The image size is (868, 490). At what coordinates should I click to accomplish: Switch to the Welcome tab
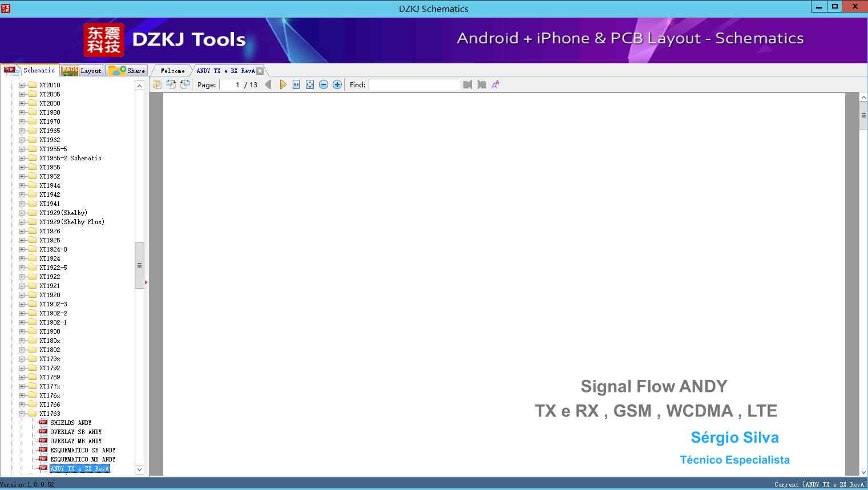point(172,71)
